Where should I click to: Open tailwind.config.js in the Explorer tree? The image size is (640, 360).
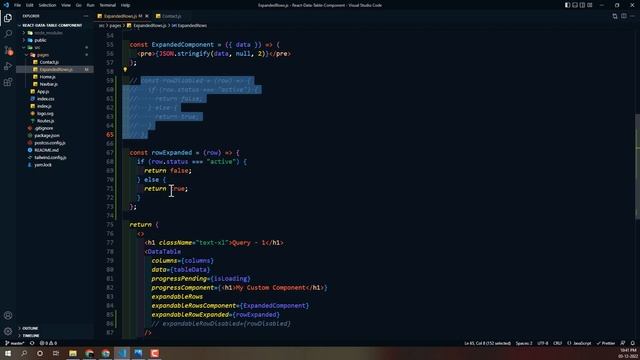(x=51, y=158)
